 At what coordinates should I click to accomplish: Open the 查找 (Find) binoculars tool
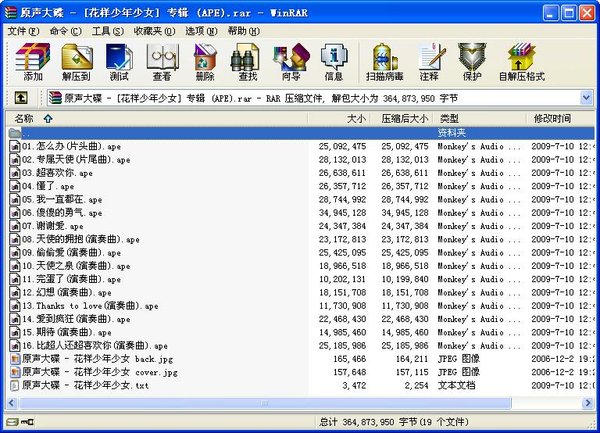pos(247,63)
